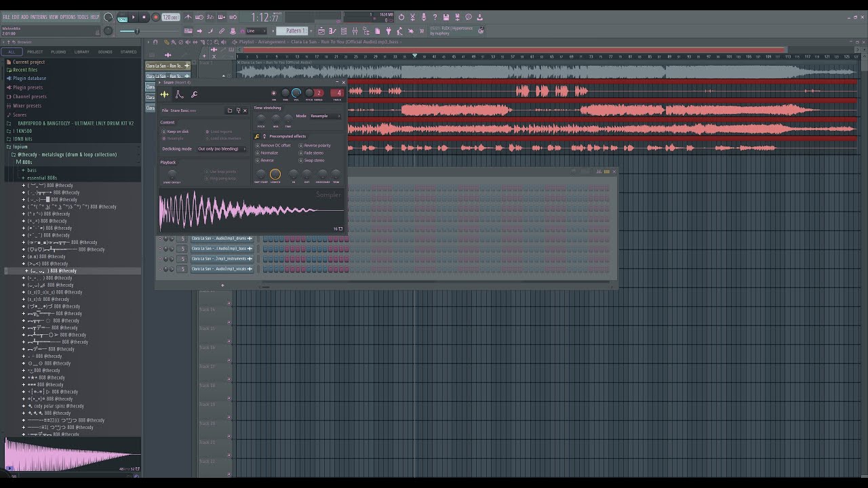Enable Remove DC offset
Viewport: 868px width, 488px height.
[x=273, y=146]
